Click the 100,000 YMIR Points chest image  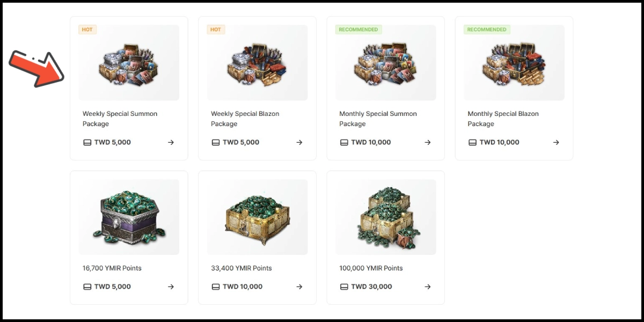point(386,217)
